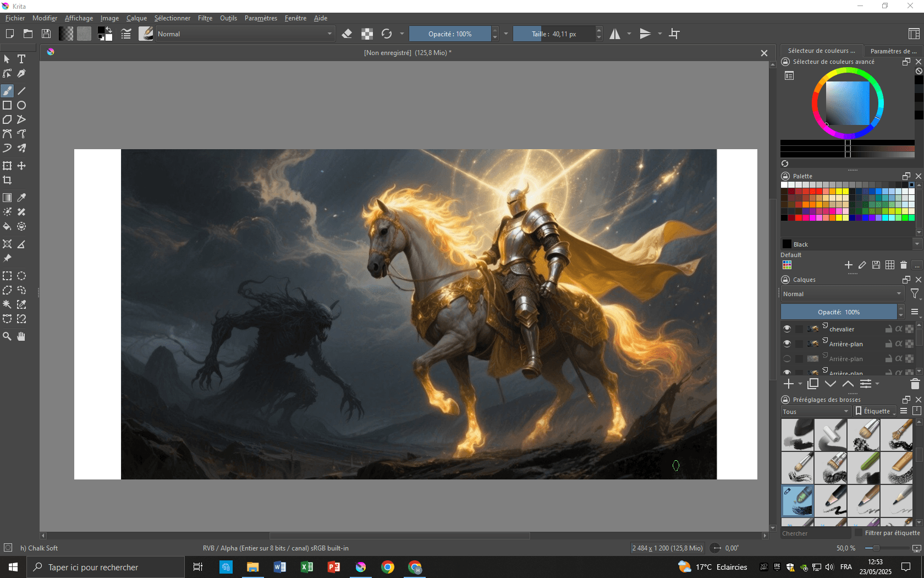Select the Color Sampler eyedropper tool

[x=21, y=198]
